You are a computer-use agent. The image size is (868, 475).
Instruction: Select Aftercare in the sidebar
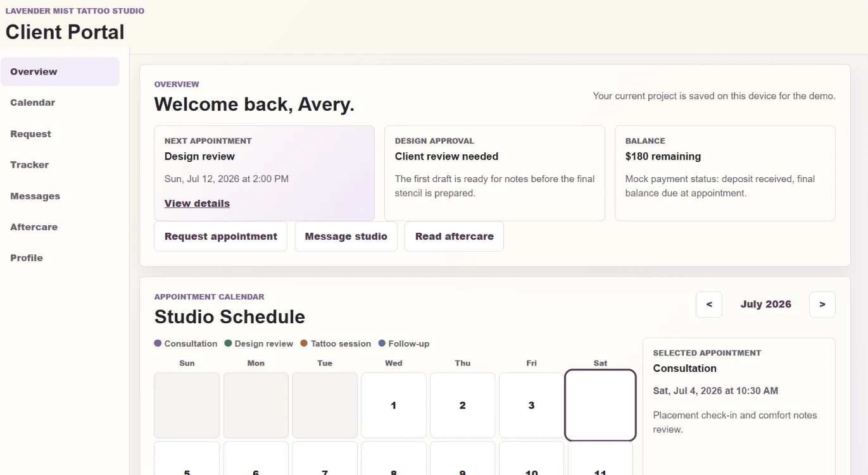point(60,226)
